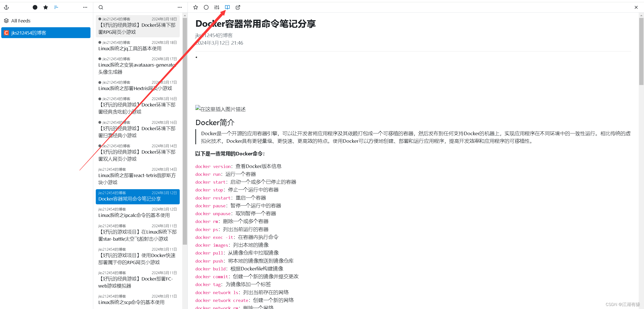The width and height of the screenshot is (644, 309).
Task: Star the current Docker article
Action: pyautogui.click(x=196, y=7)
